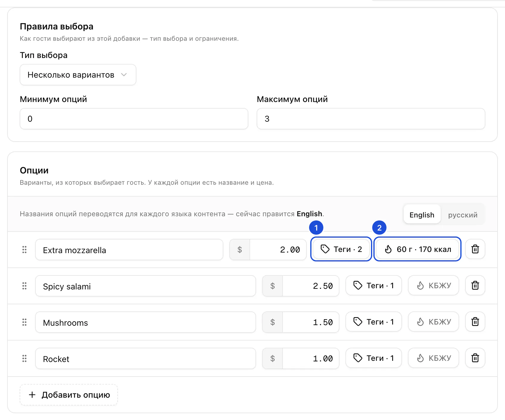Click the Spicy salami drag handle
Image resolution: width=505 pixels, height=420 pixels.
[24, 286]
